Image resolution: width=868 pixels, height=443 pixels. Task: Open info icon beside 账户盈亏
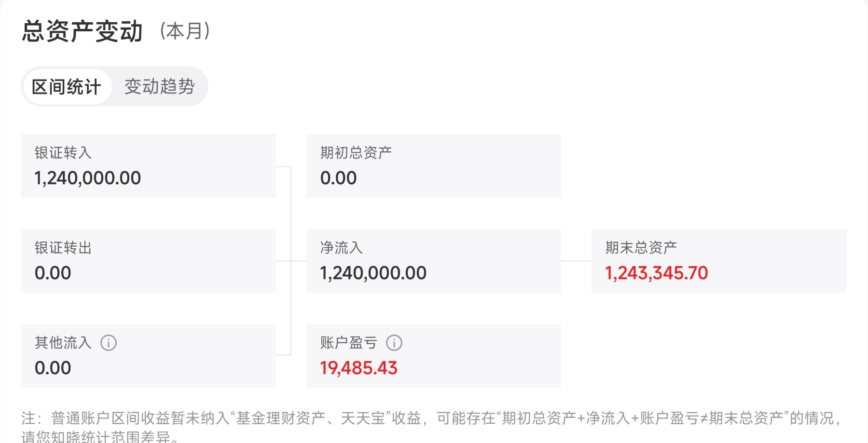click(394, 343)
